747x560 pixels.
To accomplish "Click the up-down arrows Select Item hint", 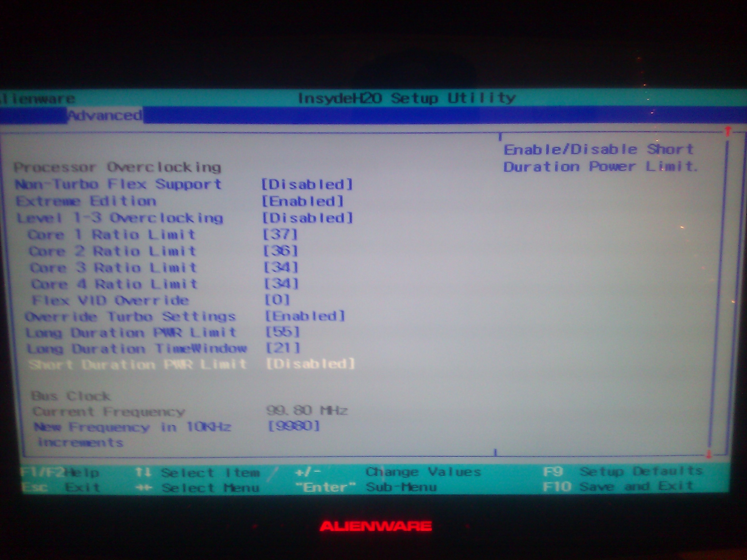I will [x=197, y=473].
